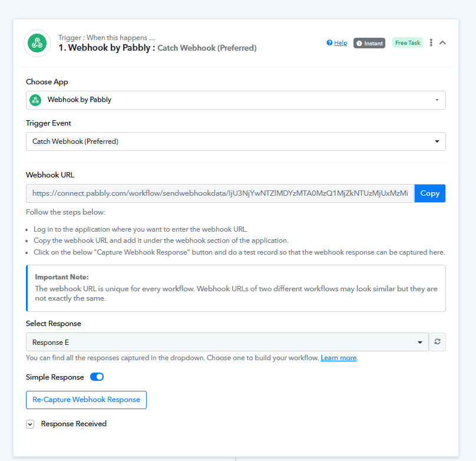This screenshot has height=461, width=476.
Task: Open the three-dot options menu
Action: coord(431,42)
